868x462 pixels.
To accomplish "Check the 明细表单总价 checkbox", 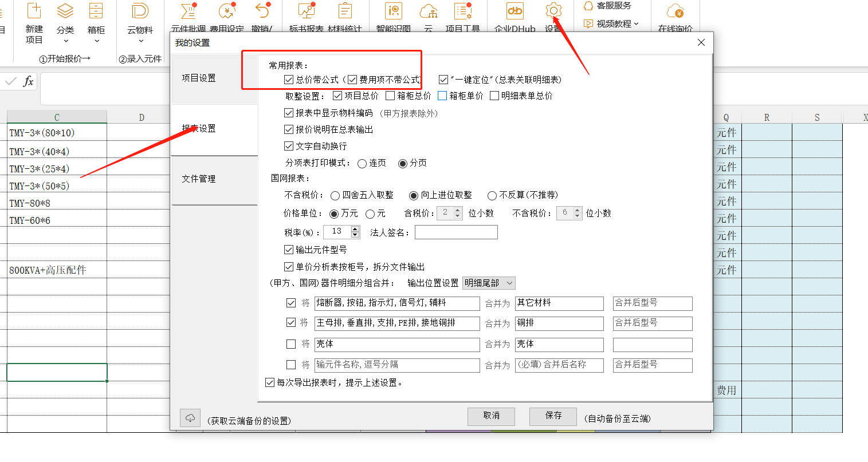I will (x=494, y=96).
